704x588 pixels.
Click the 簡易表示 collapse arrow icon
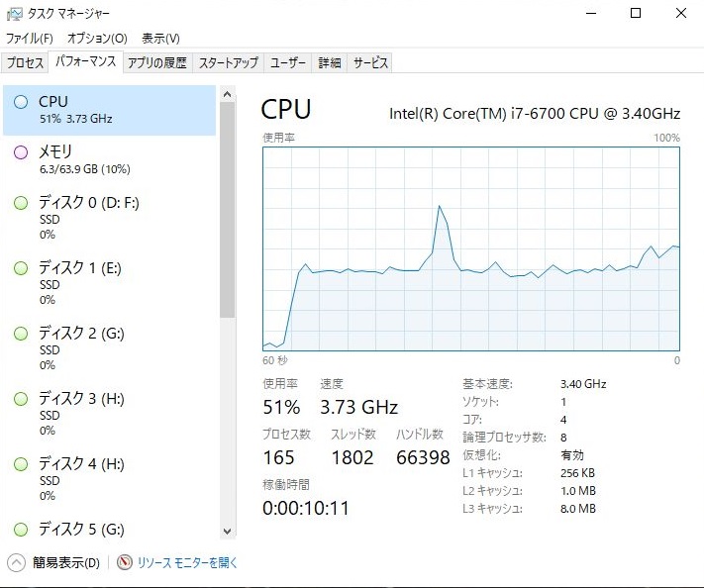pyautogui.click(x=16, y=563)
